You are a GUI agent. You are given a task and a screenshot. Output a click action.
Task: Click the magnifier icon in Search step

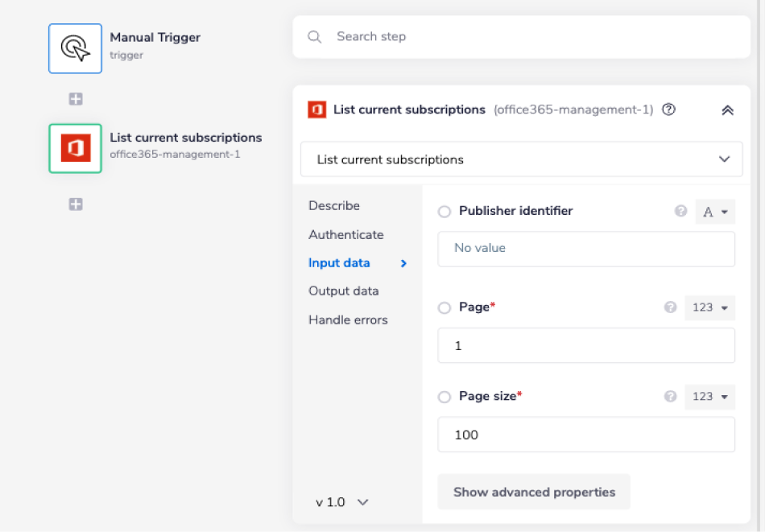(x=314, y=36)
